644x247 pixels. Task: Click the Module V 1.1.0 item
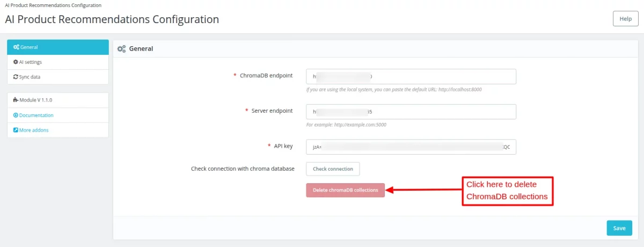tap(35, 100)
